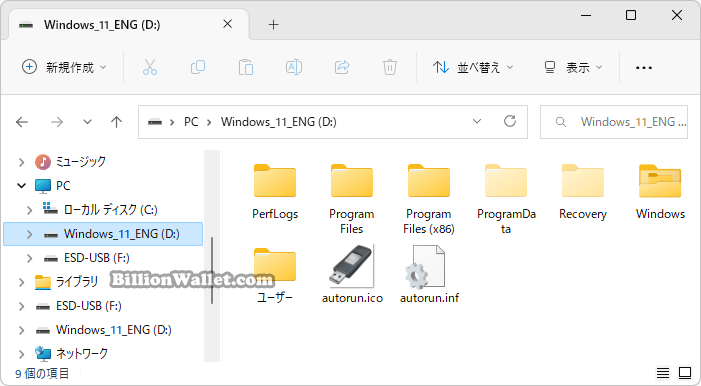Maximize the Explorer window
This screenshot has width=701, height=386.
point(631,15)
